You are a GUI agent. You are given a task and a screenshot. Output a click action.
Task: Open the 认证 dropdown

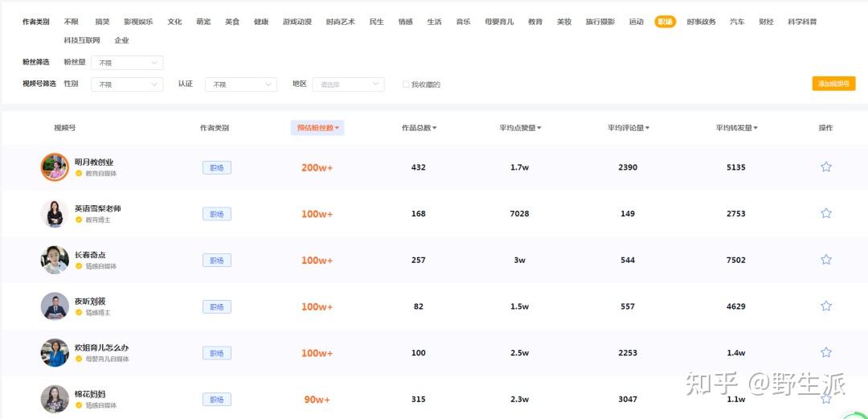[241, 84]
